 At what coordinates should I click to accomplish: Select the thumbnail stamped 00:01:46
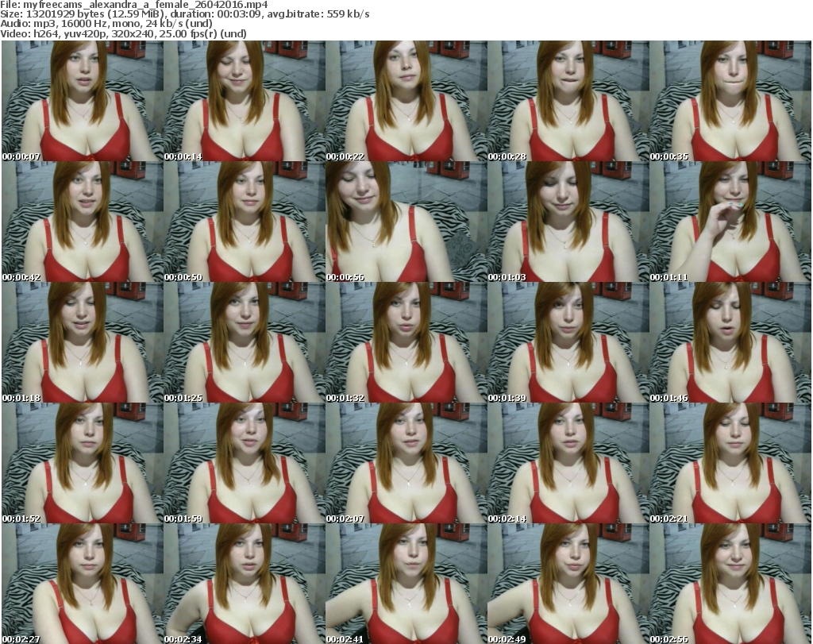coord(730,342)
